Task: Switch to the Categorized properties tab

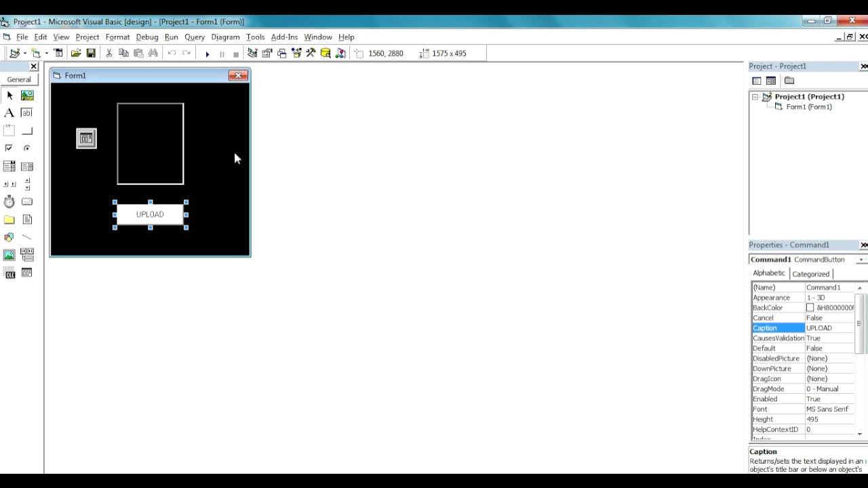Action: pyautogui.click(x=811, y=274)
